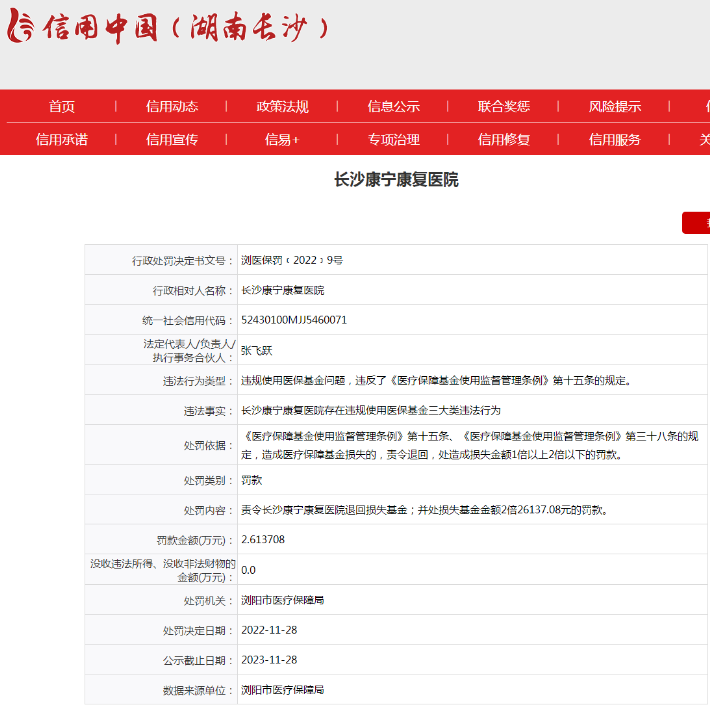The image size is (710, 708).
Task: Select confiscation amount 0.0
Action: pyautogui.click(x=248, y=570)
